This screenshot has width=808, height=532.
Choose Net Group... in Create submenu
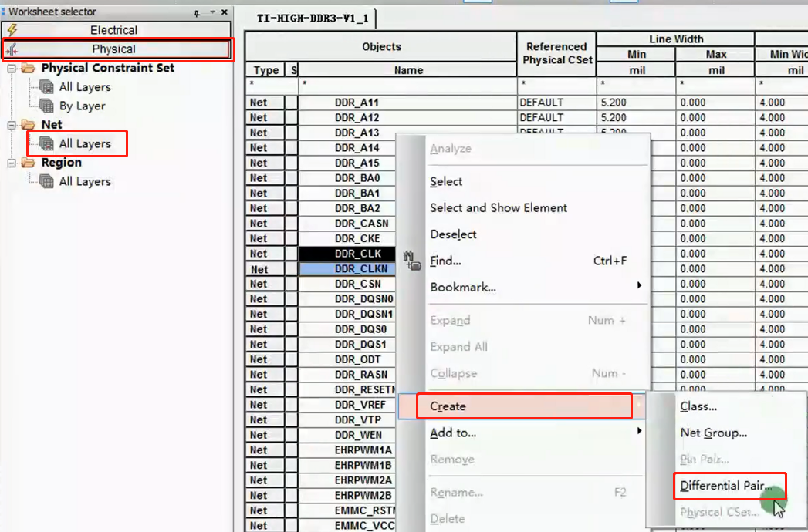coord(713,433)
